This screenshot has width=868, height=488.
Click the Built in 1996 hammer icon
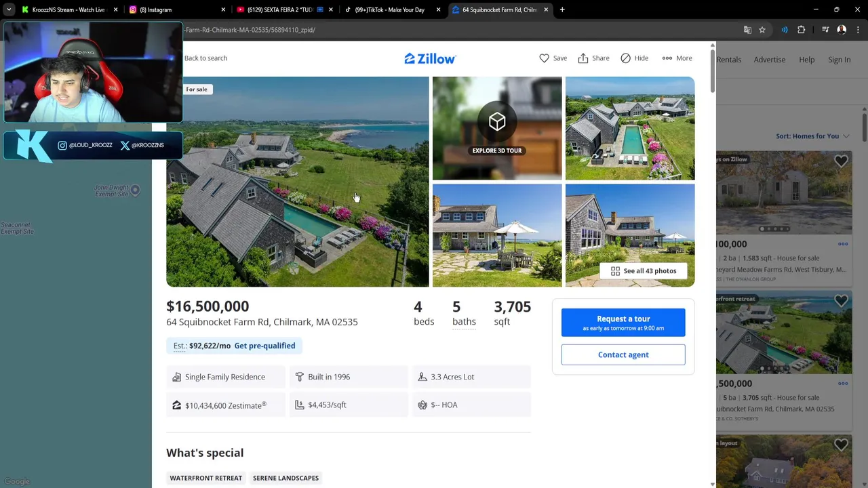(x=300, y=377)
